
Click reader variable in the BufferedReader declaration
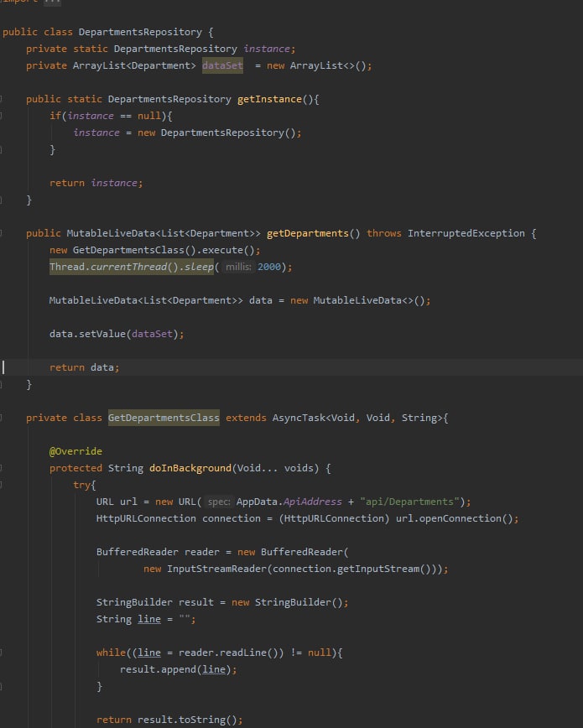[x=201, y=552]
